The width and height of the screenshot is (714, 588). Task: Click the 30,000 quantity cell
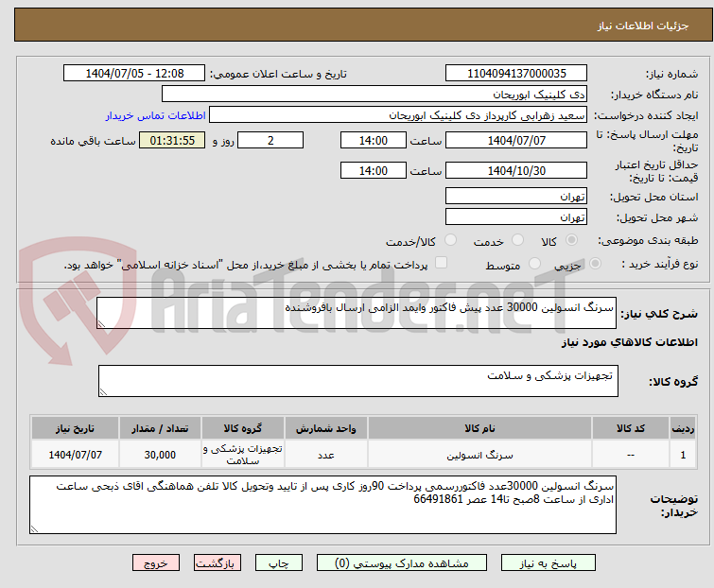click(x=160, y=455)
